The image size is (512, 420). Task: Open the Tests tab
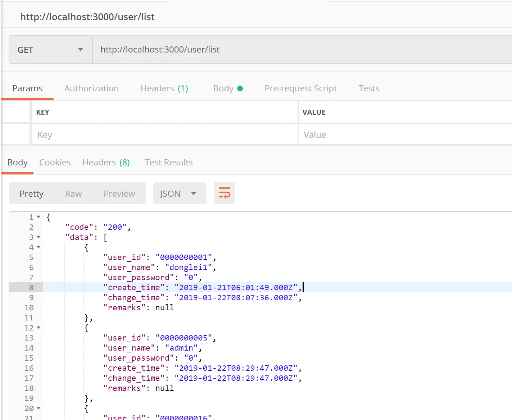tap(369, 88)
